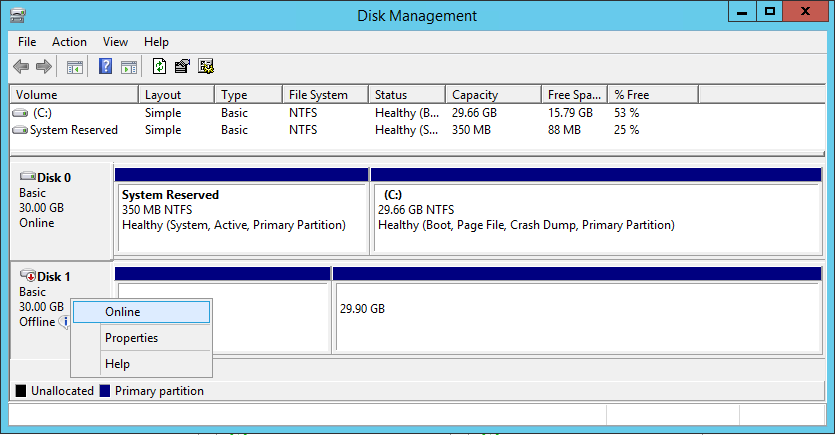The height and width of the screenshot is (435, 835).
Task: Open the View menu
Action: coord(115,42)
